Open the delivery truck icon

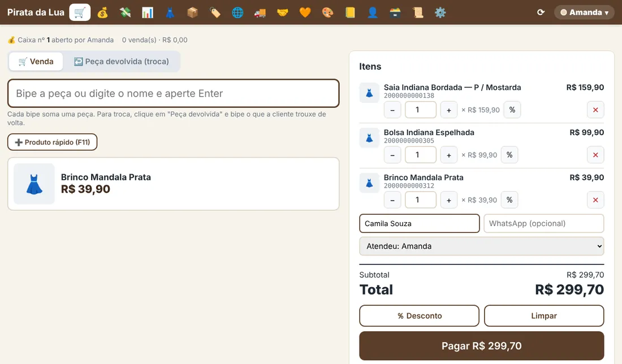pos(260,12)
